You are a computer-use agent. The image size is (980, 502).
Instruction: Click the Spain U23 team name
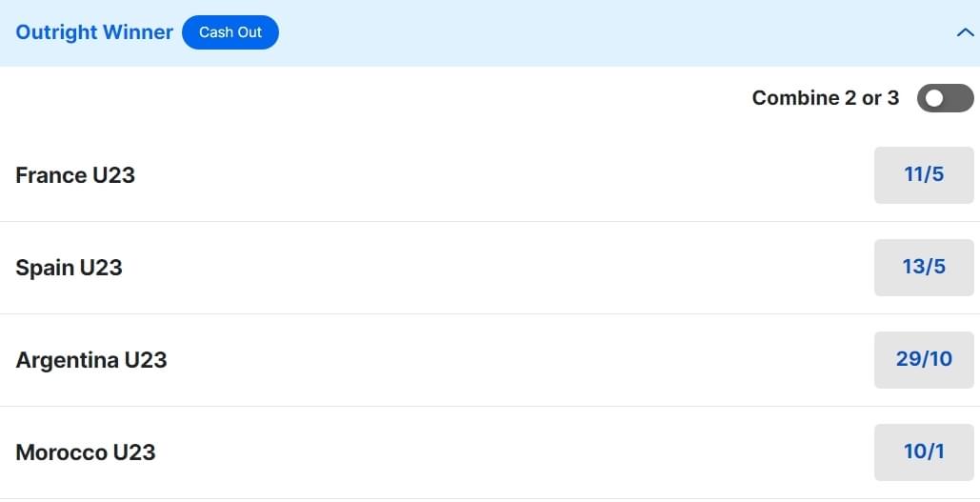pos(69,268)
